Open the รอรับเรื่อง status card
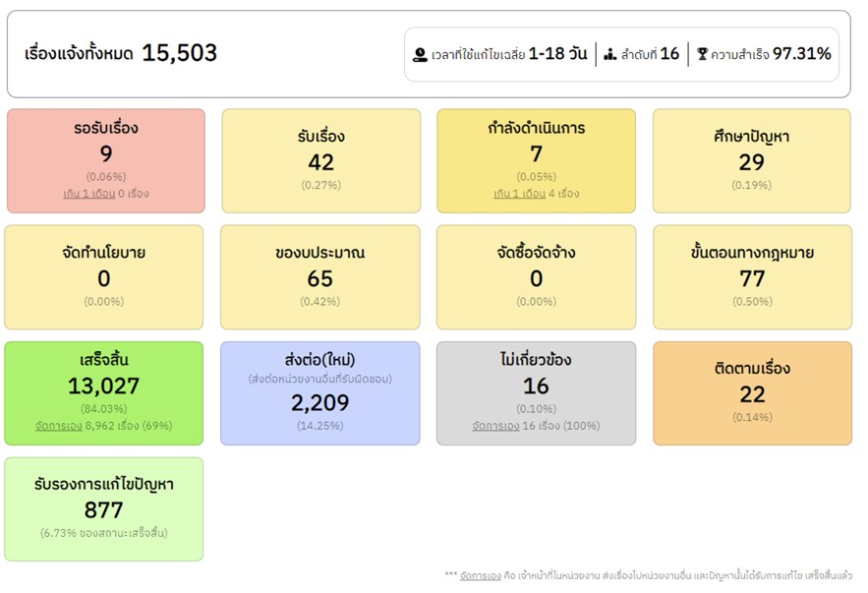868x593 pixels. [106, 160]
